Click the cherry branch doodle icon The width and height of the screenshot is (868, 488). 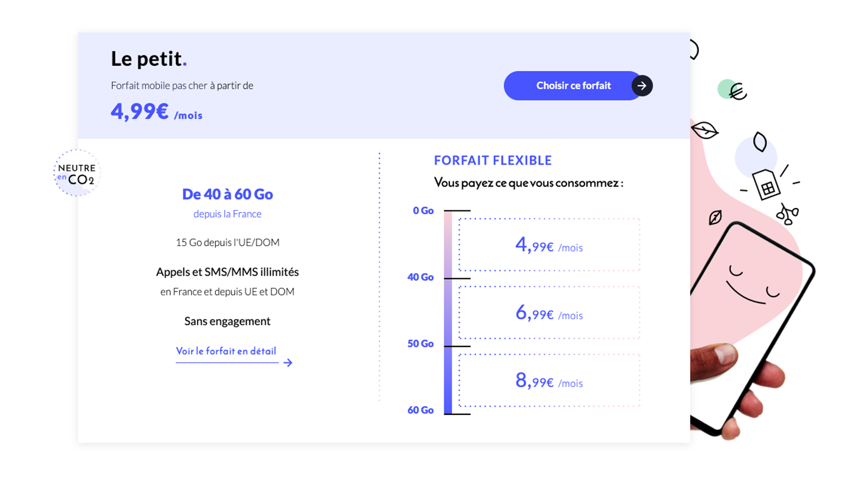[788, 214]
